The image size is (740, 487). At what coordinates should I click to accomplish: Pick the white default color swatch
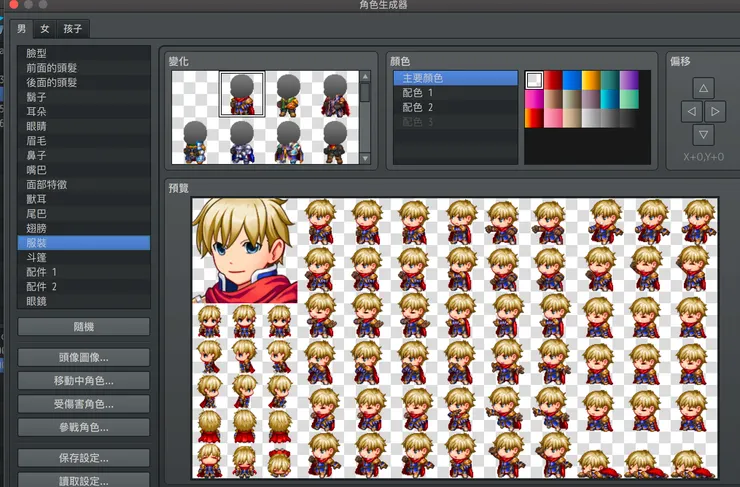click(x=534, y=80)
